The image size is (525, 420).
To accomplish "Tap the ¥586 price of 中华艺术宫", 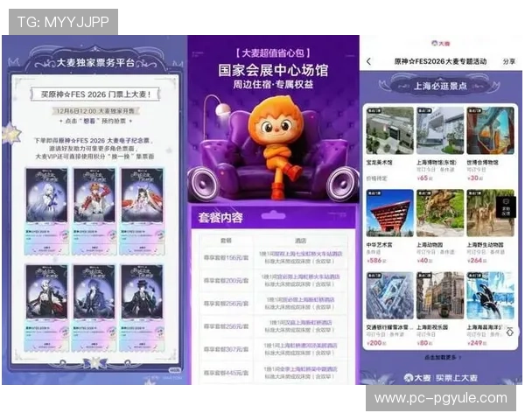I will pyautogui.click(x=376, y=260).
